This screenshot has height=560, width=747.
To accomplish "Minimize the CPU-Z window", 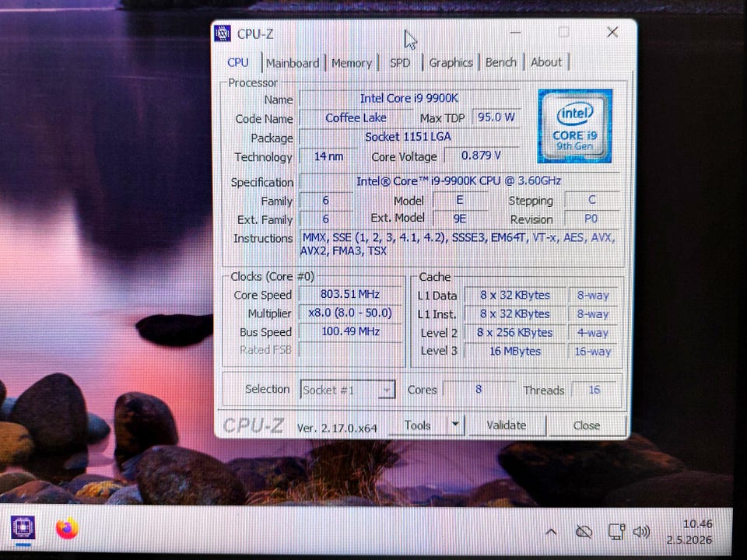I will coord(515,33).
